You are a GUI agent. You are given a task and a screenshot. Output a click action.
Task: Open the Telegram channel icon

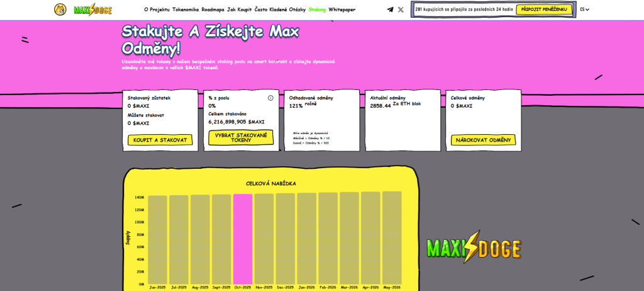(390, 9)
